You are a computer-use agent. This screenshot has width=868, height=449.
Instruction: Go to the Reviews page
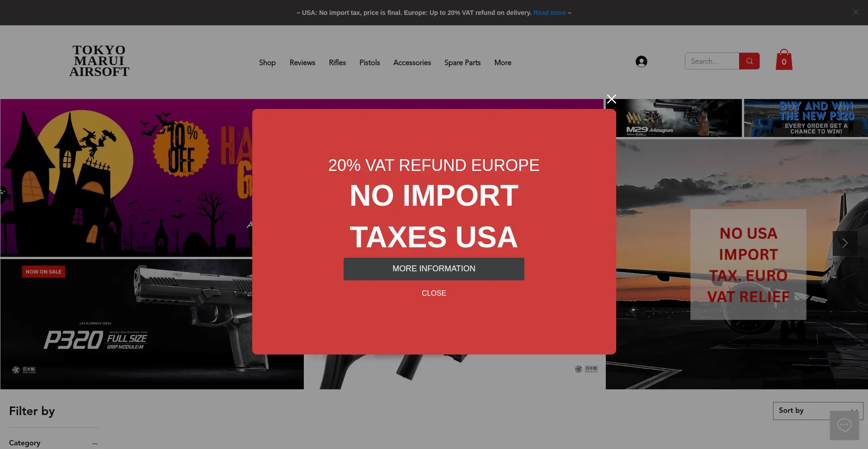pyautogui.click(x=302, y=62)
